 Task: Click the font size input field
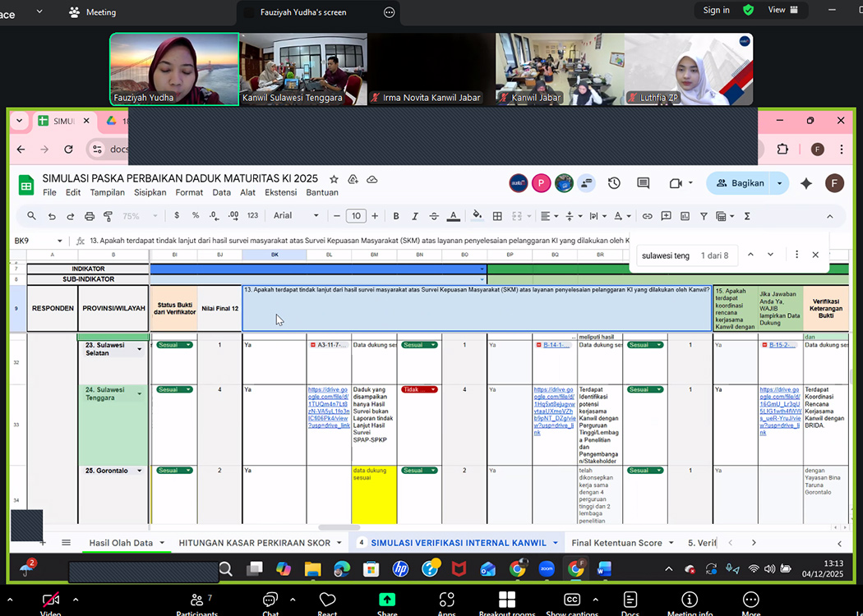point(355,216)
